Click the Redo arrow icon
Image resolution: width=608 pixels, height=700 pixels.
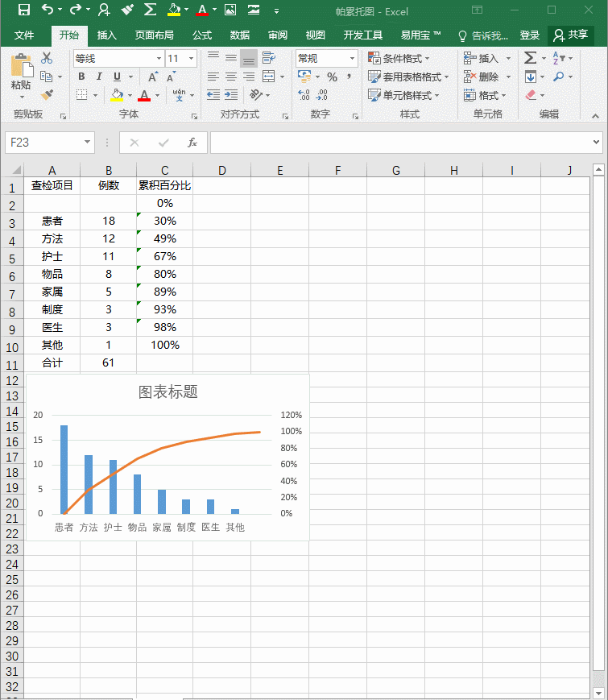coord(76,9)
